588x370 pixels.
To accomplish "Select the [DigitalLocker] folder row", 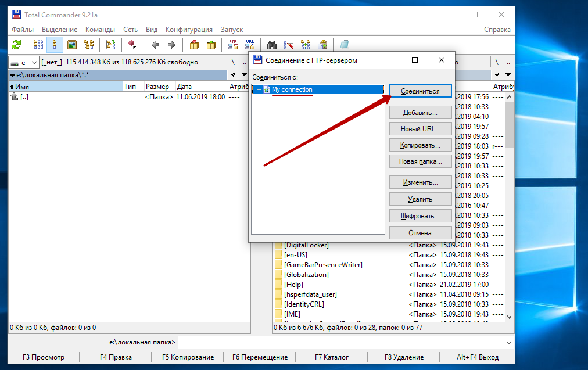I will click(x=389, y=245).
